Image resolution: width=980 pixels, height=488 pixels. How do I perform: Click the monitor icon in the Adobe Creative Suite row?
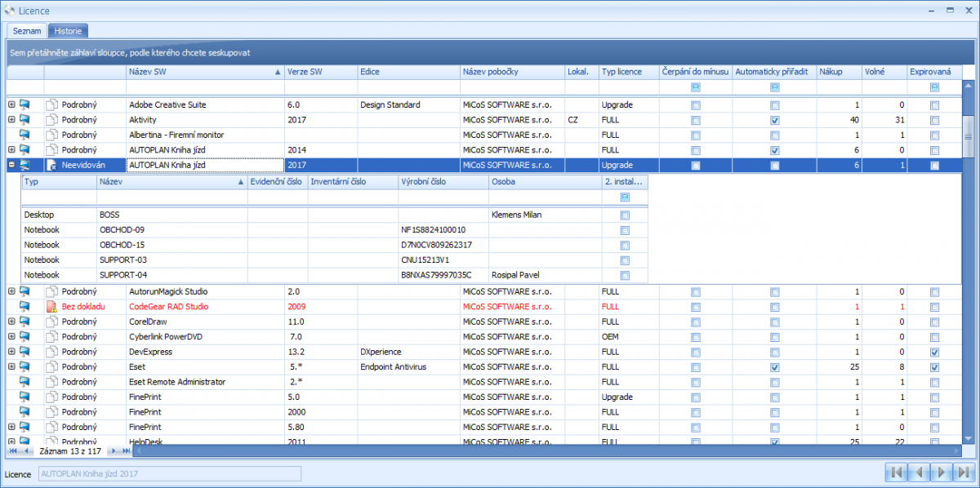click(x=24, y=105)
